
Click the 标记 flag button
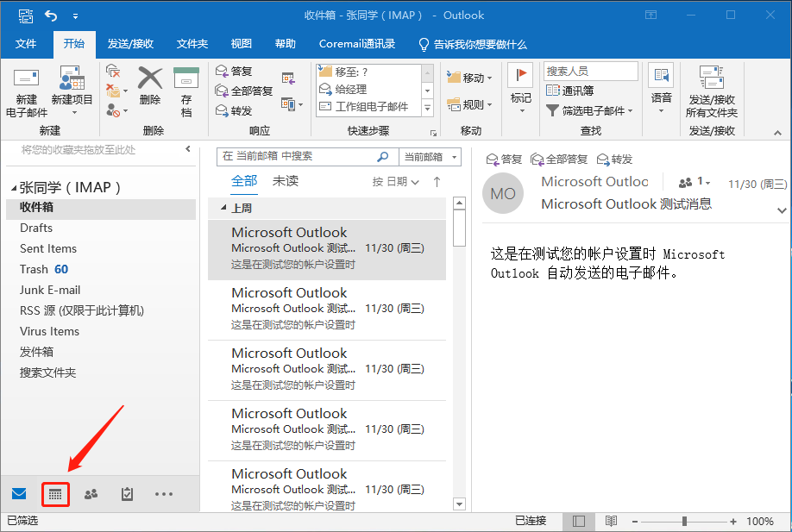pos(521,89)
